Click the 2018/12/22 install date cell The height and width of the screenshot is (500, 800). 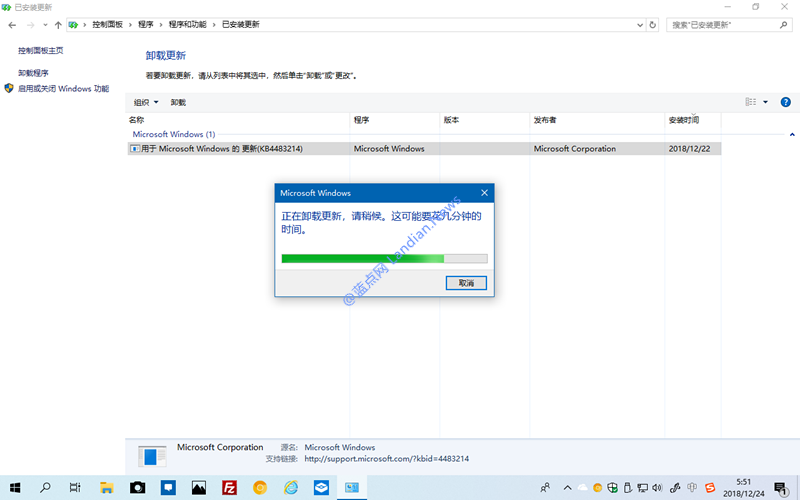point(689,148)
